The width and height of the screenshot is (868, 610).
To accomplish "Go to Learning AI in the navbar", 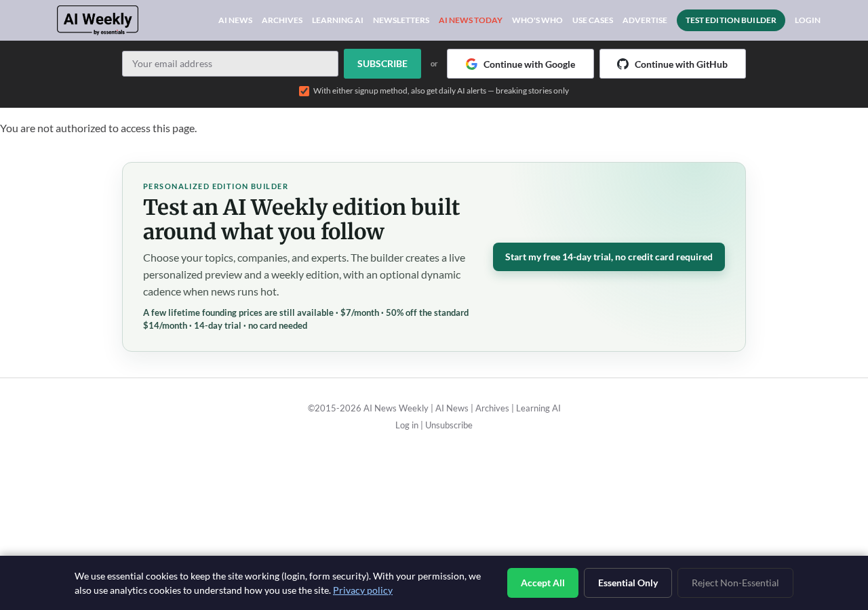I will click(x=338, y=20).
